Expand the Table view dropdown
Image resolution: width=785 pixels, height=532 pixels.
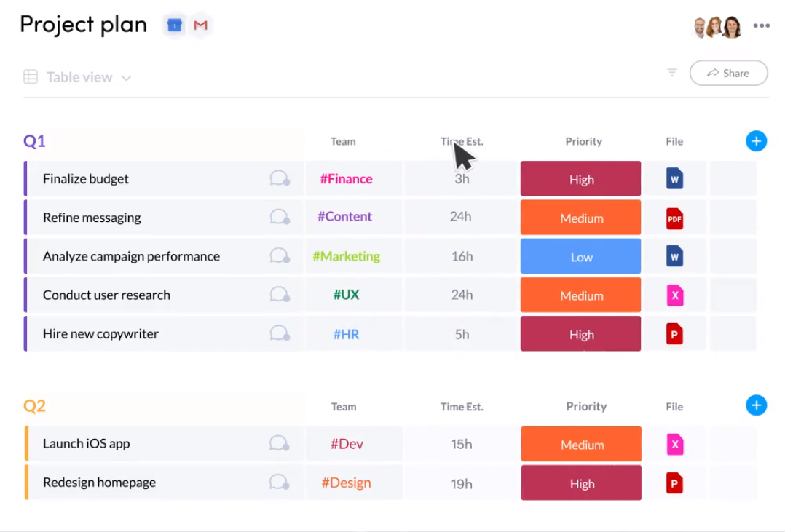click(x=126, y=78)
